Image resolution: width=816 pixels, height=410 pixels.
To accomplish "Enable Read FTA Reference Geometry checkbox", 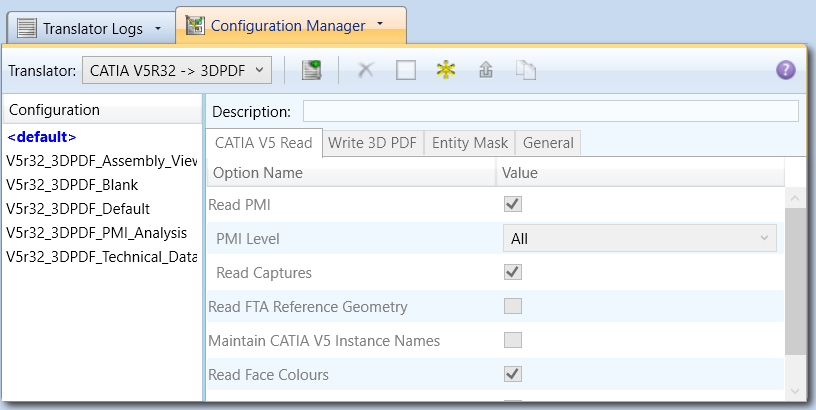I will pyautogui.click(x=513, y=306).
